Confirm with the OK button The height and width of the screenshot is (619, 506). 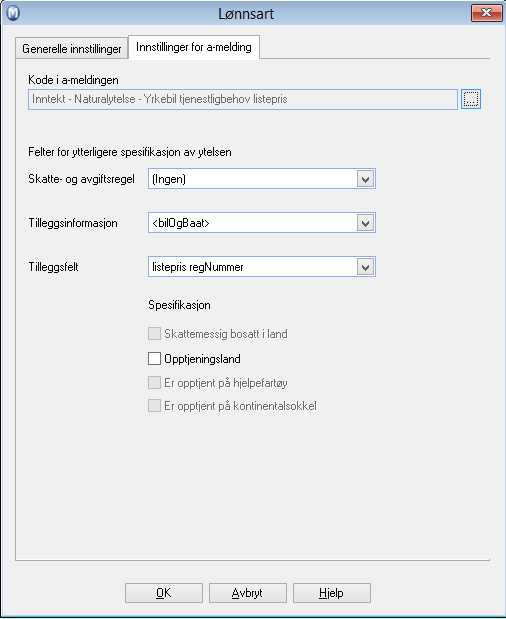(164, 593)
